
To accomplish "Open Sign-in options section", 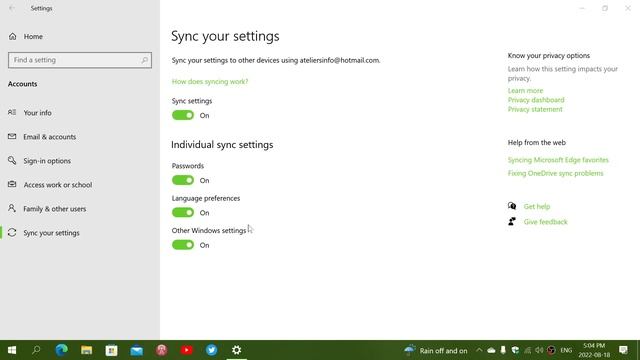I will [47, 161].
